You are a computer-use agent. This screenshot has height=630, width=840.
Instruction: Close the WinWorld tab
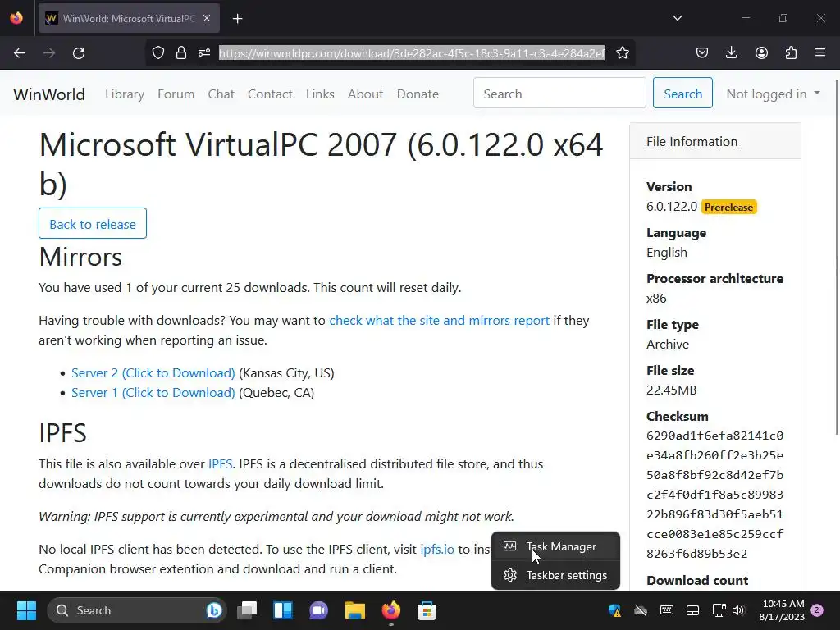pos(207,18)
